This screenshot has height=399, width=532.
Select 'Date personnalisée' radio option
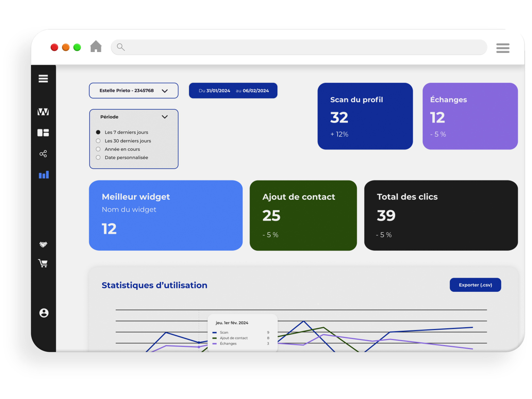(98, 157)
